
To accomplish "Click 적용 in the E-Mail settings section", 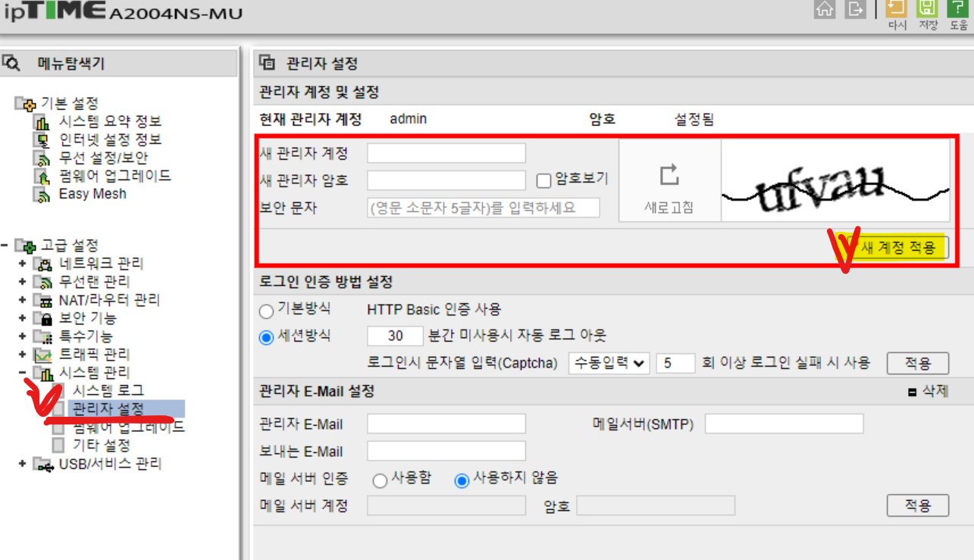I will point(917,505).
